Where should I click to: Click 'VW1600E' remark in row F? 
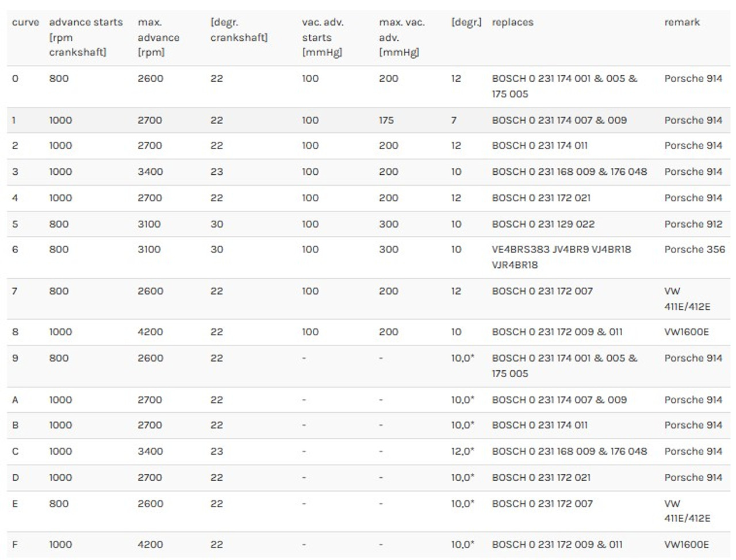[x=687, y=544]
